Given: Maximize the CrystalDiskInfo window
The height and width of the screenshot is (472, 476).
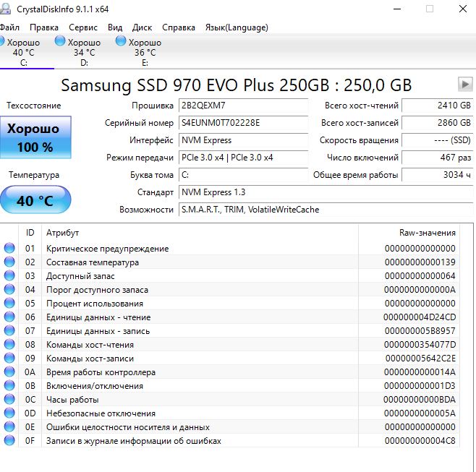Looking at the screenshot, I should [x=429, y=9].
